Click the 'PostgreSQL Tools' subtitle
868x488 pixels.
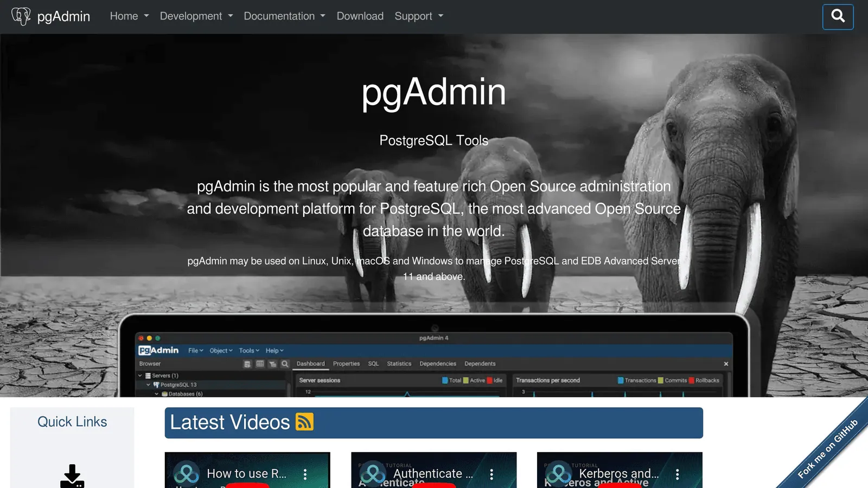pos(434,140)
